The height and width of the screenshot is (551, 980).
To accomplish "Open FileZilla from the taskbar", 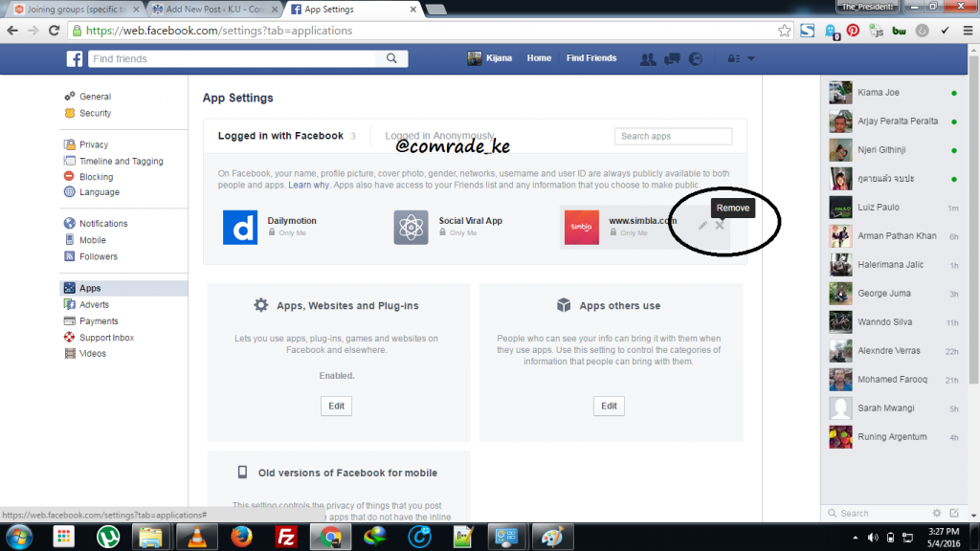I will point(285,538).
